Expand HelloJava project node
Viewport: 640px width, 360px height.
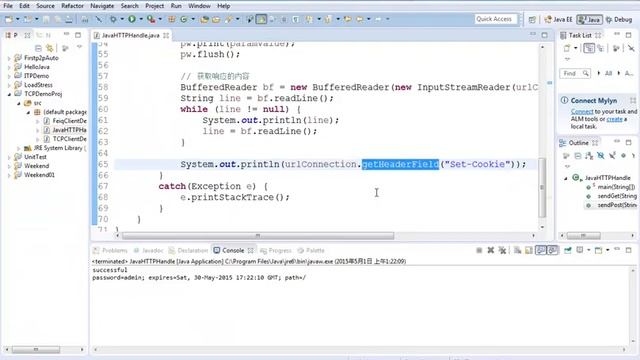(9, 67)
